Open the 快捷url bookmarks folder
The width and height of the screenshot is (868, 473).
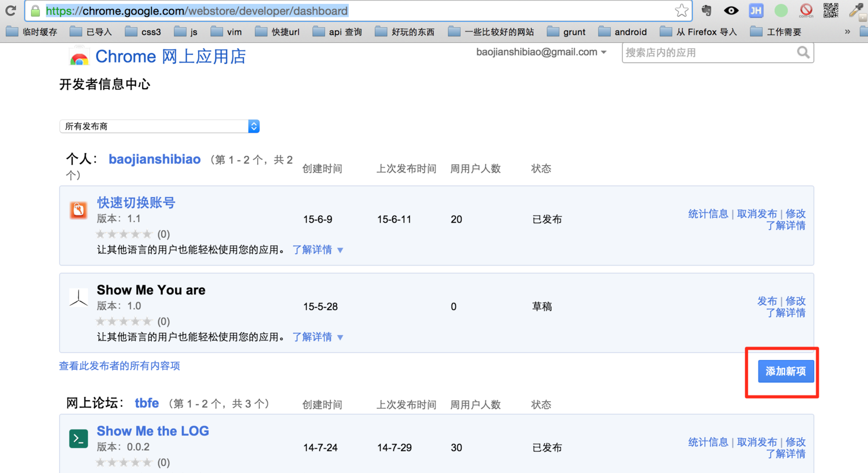[278, 32]
